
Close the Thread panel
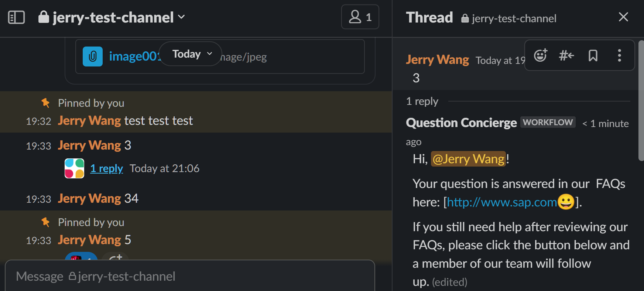[x=623, y=17]
